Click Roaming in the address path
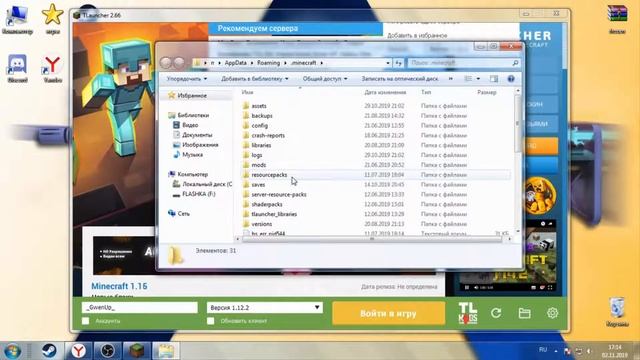Screen dimensions: 640x360 pyautogui.click(x=268, y=63)
